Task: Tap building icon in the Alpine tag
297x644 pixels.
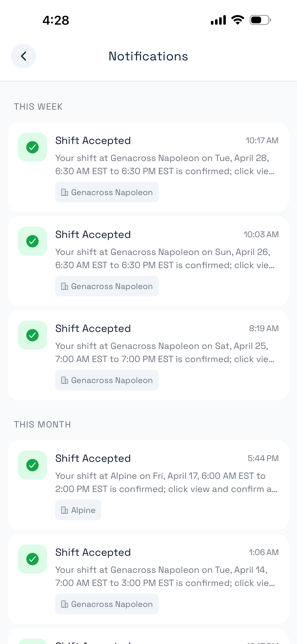Action: point(64,510)
